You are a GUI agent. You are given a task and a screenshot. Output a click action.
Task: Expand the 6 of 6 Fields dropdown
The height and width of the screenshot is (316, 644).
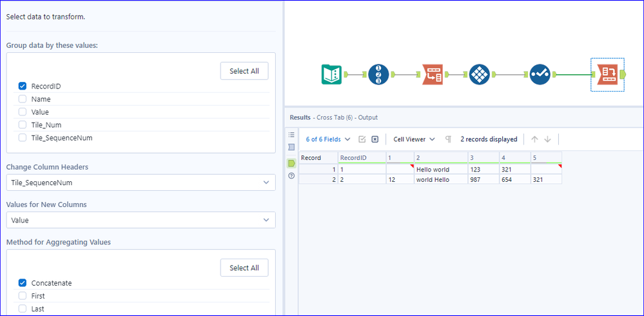328,139
